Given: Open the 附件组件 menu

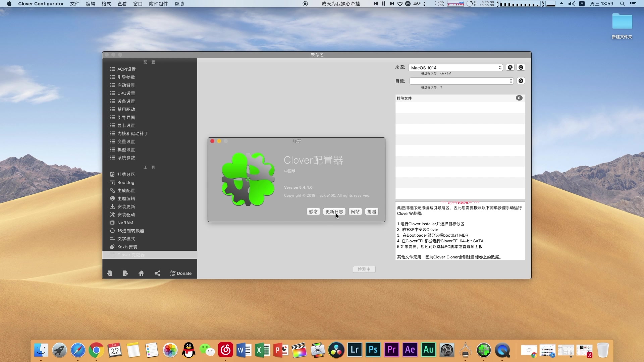Looking at the screenshot, I should point(158,4).
